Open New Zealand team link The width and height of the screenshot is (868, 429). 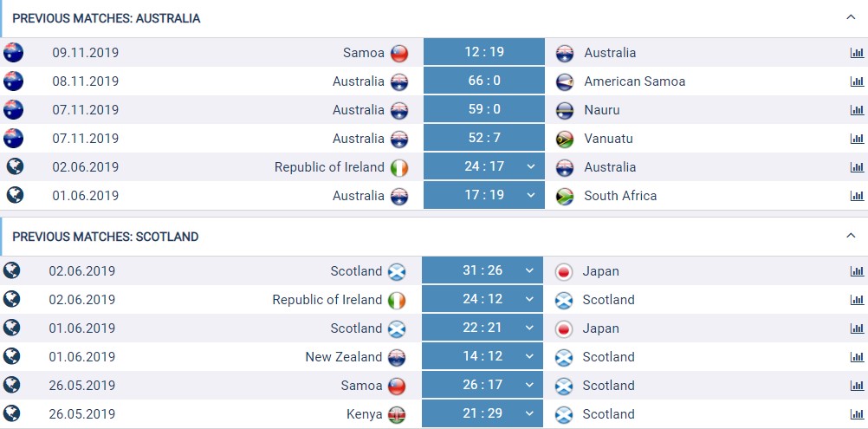(343, 357)
